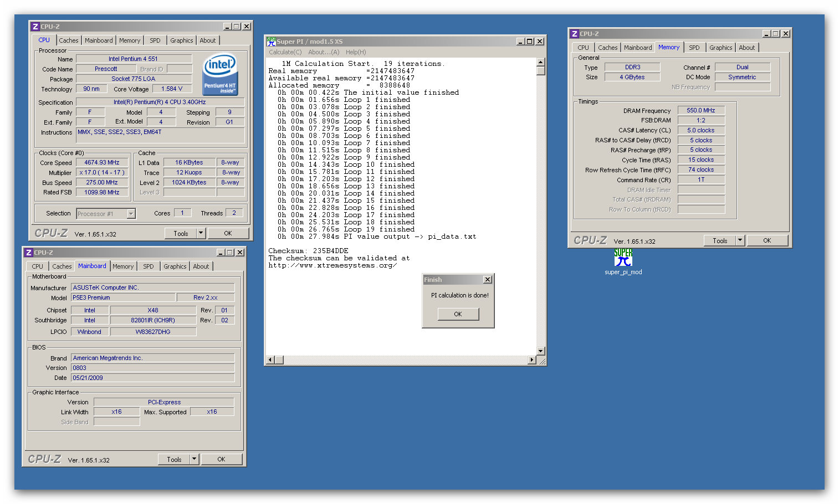
Task: Click the Checksum: 235B4DDE line in Super PI
Action: coord(308,251)
